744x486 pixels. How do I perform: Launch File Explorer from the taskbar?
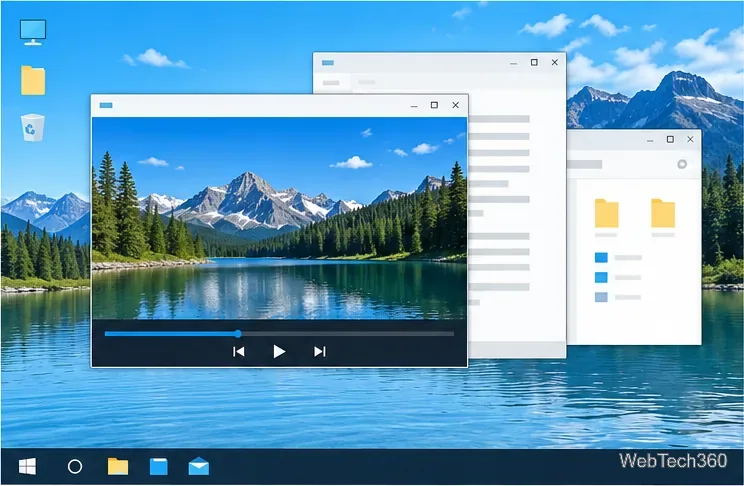(118, 466)
